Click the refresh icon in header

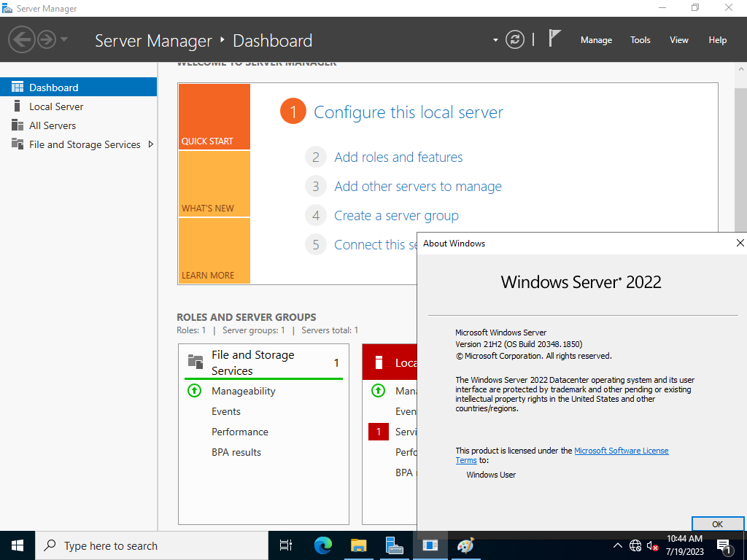click(x=514, y=39)
